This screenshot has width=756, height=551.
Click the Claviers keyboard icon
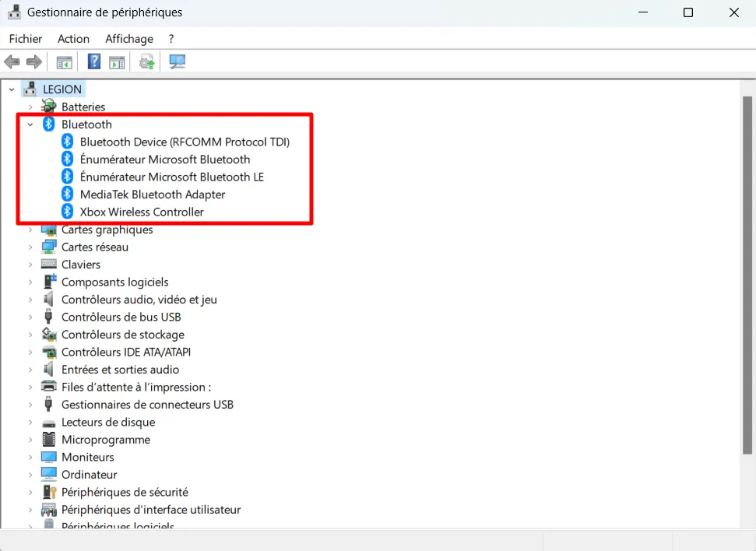click(49, 264)
